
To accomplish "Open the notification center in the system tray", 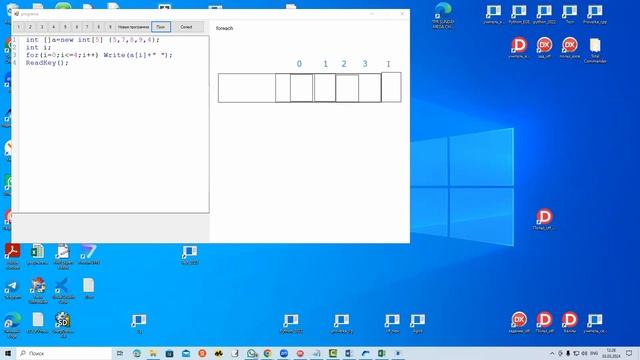I will pos(629,353).
